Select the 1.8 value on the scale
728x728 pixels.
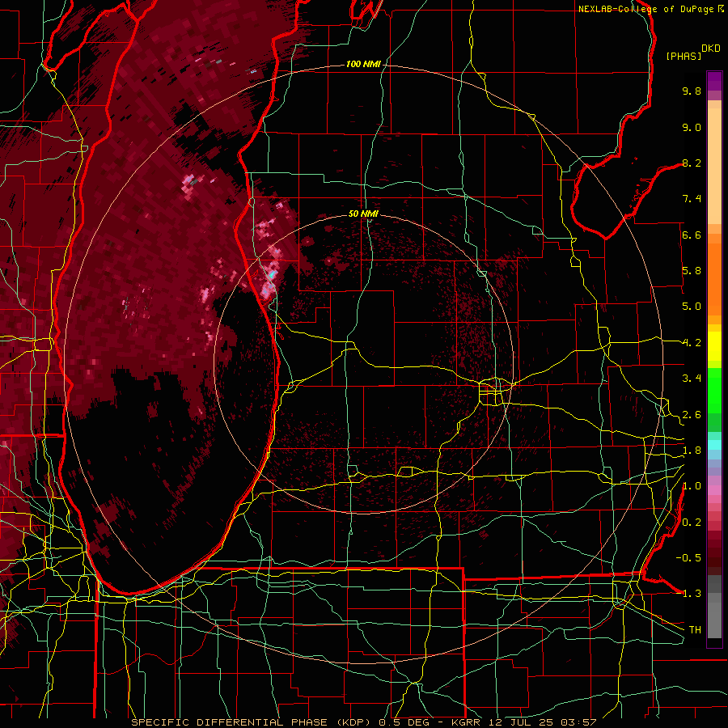click(x=692, y=451)
